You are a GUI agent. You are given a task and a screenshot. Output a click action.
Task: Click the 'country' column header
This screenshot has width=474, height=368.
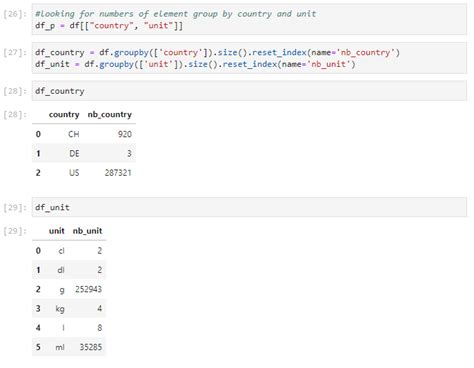pos(64,114)
